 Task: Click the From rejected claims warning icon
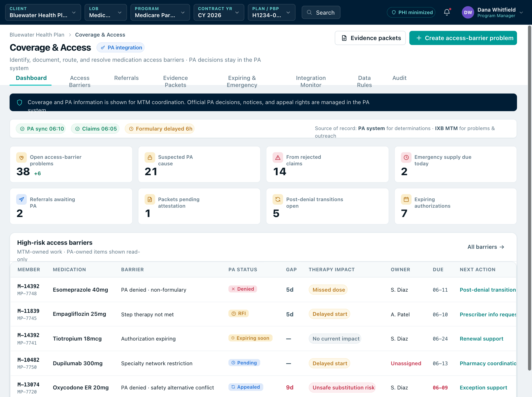278,158
